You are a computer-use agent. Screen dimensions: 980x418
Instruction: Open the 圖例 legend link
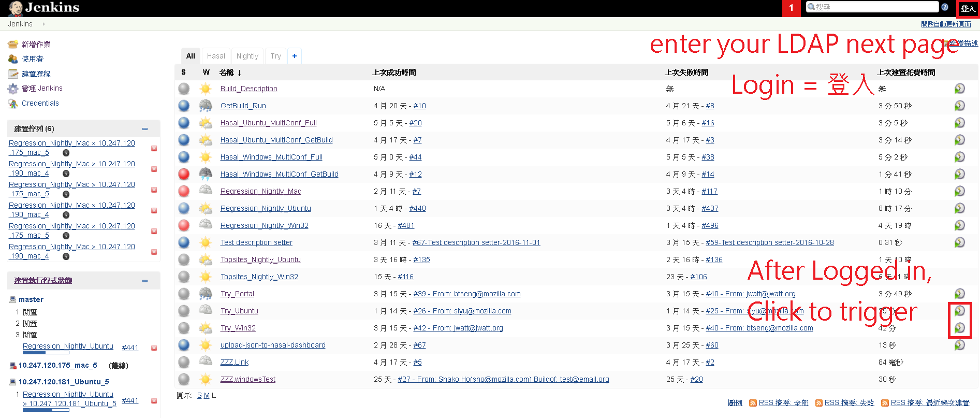[x=735, y=402]
